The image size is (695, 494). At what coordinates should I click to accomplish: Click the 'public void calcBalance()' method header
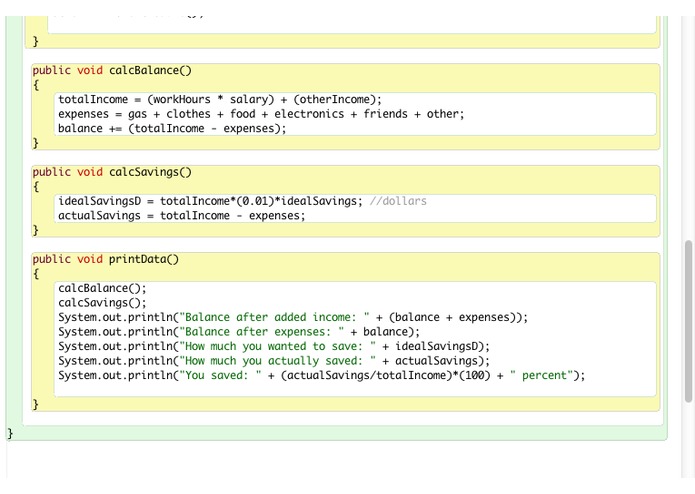click(112, 70)
